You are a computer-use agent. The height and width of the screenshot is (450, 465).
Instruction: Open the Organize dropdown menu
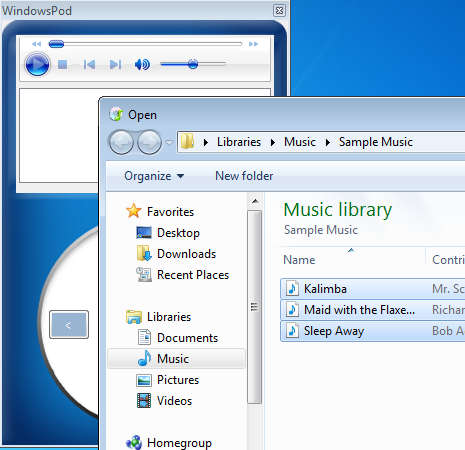pos(154,176)
